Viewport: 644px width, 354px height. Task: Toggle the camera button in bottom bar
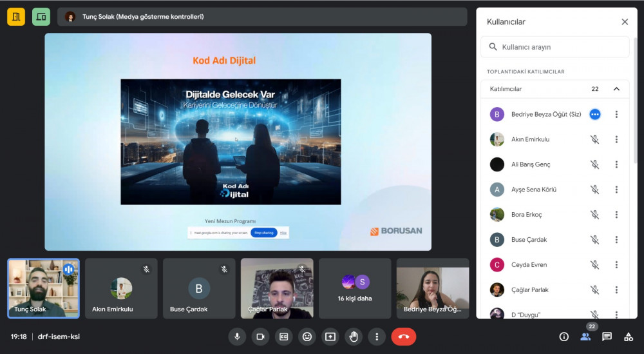pos(260,337)
